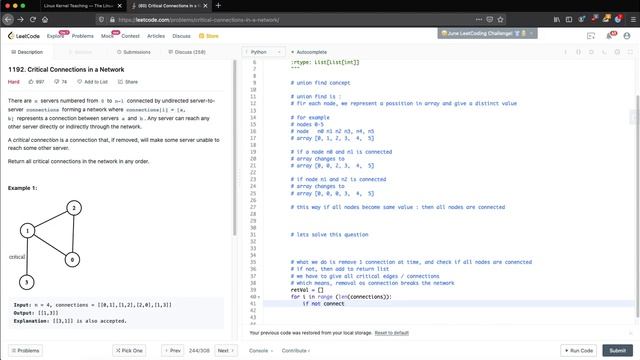Screen dimensions: 640x360
Task: Open the user profile avatar icon
Action: [x=627, y=36]
